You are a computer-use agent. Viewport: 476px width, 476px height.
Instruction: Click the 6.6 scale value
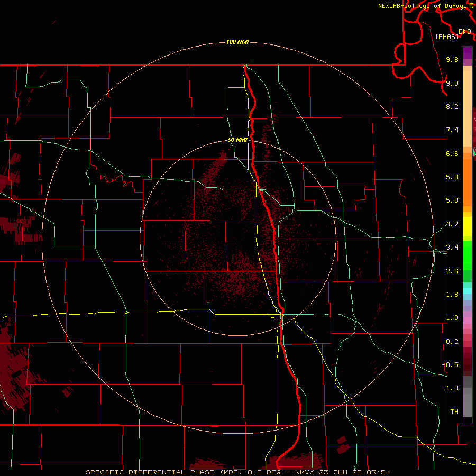coord(452,153)
